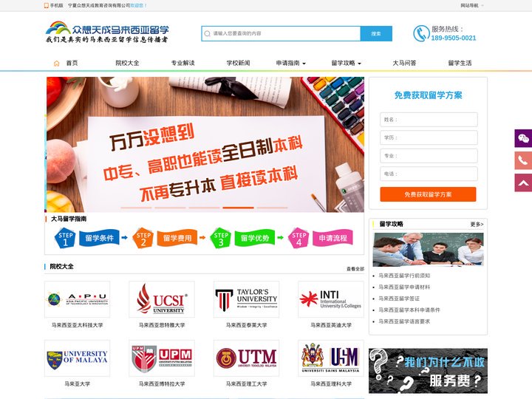Click the 马来西亚理工大学 caption
Viewport: 532px width, 399px height.
[246, 383]
